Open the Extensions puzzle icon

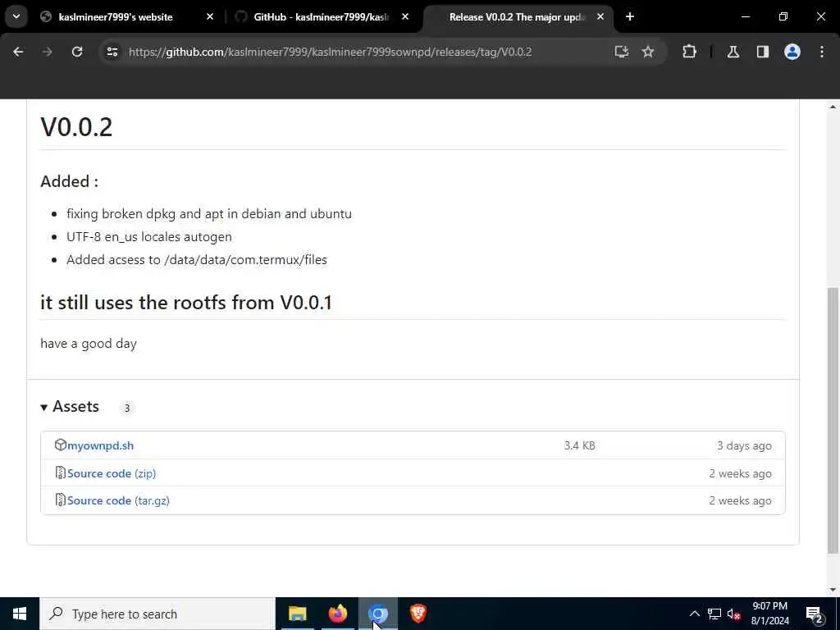[x=689, y=52]
